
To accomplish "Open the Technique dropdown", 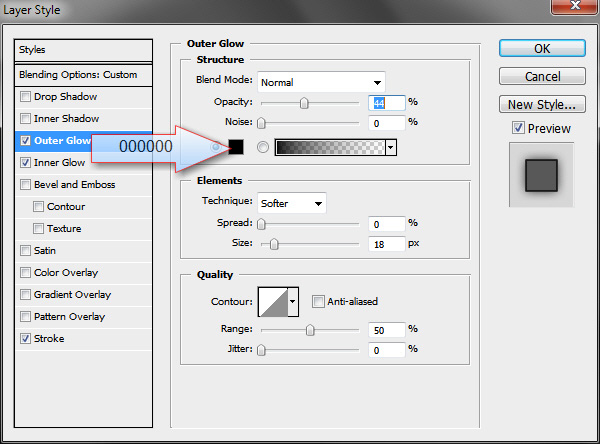I will tap(292, 203).
